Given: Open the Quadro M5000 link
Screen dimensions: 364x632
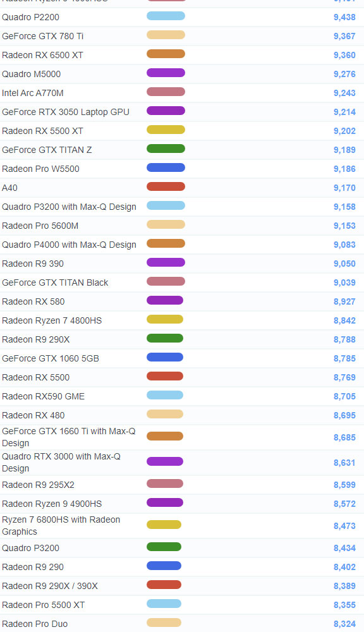Looking at the screenshot, I should pos(31,74).
